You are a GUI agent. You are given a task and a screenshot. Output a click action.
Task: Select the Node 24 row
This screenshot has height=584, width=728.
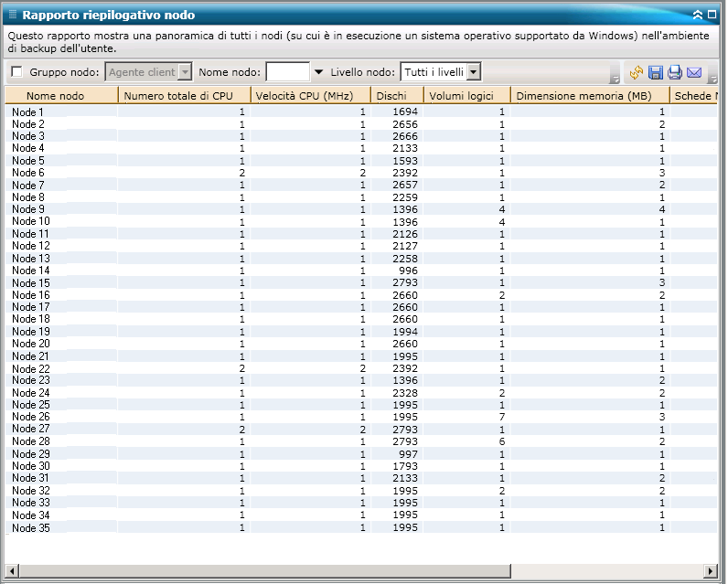point(361,393)
